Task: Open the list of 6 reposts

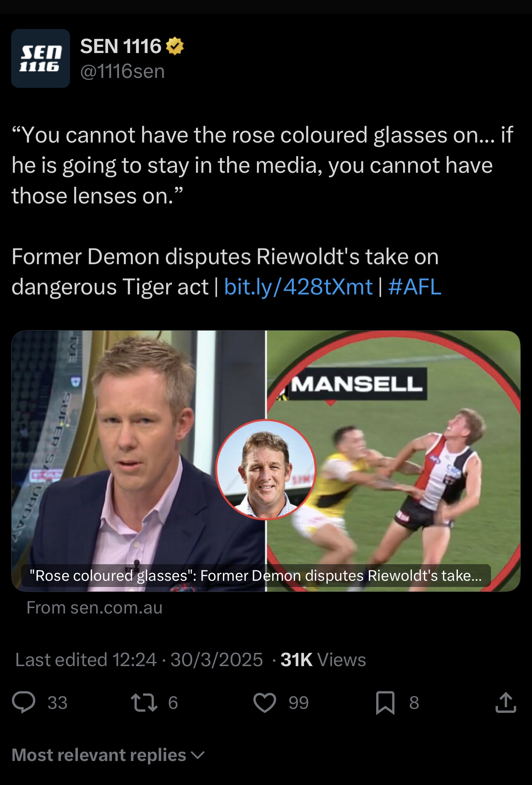Action: coord(173,703)
